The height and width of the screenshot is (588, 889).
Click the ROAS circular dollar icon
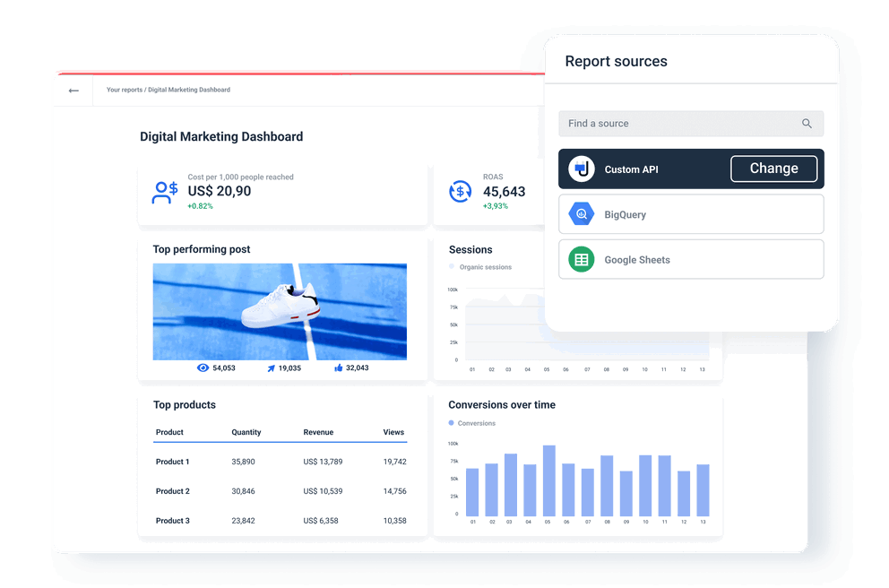pyautogui.click(x=461, y=191)
